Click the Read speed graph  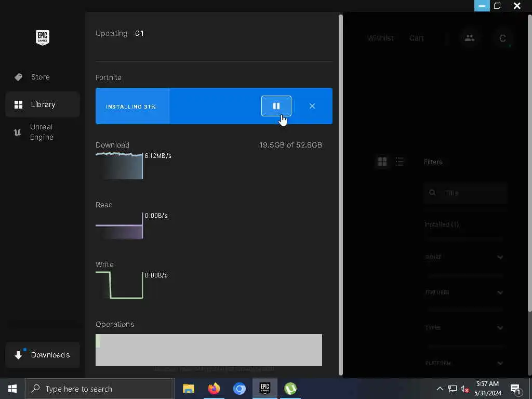(x=119, y=225)
